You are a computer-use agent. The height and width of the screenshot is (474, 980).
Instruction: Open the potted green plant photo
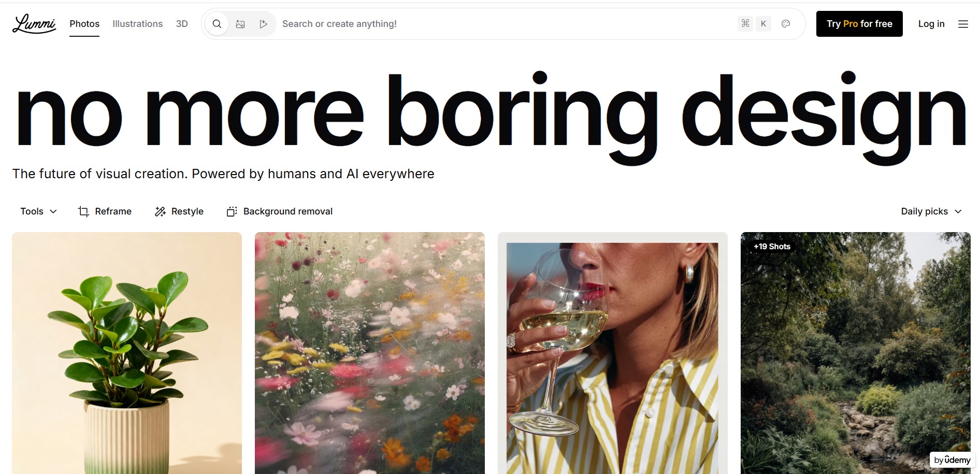pyautogui.click(x=127, y=353)
